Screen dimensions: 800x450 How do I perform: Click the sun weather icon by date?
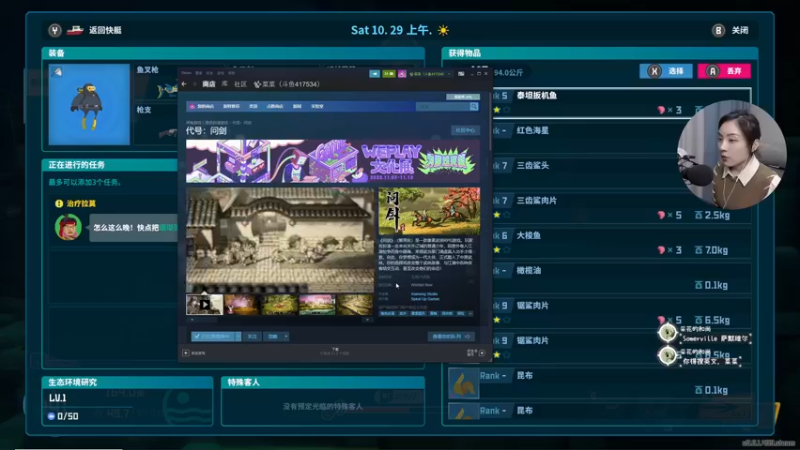[443, 31]
